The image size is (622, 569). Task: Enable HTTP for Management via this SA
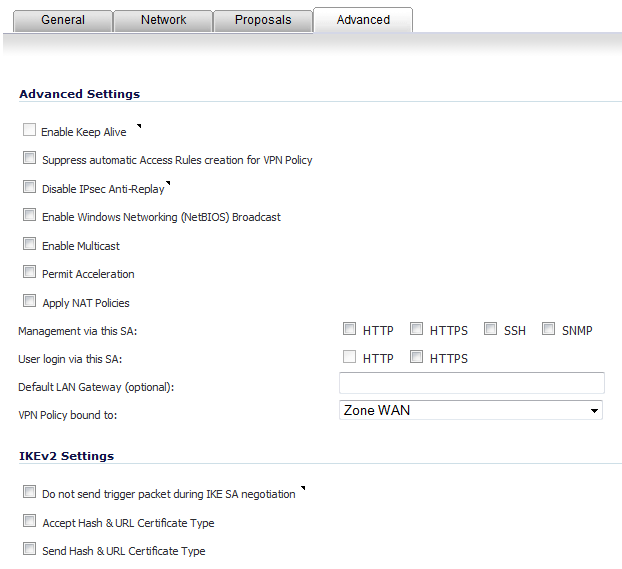click(x=349, y=329)
